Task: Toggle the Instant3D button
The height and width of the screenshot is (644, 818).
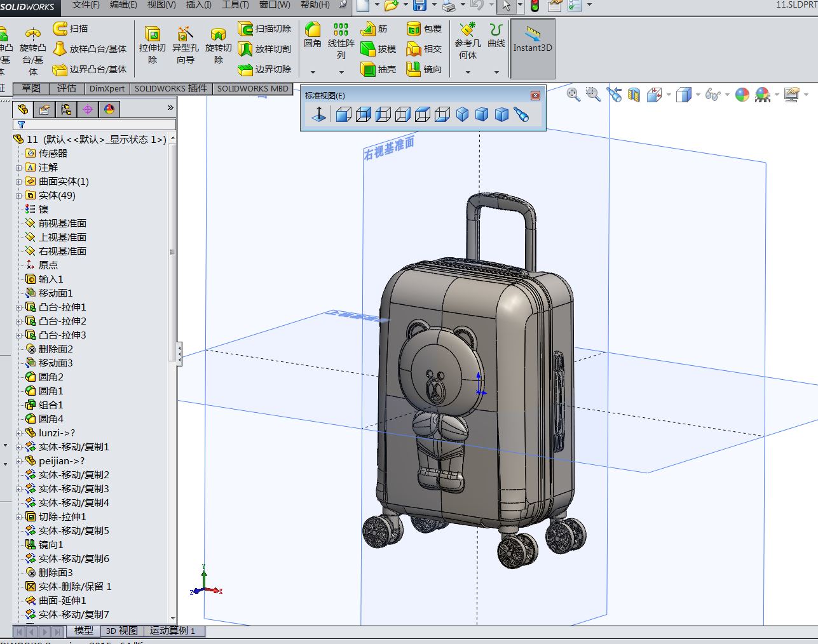Action: [533, 48]
